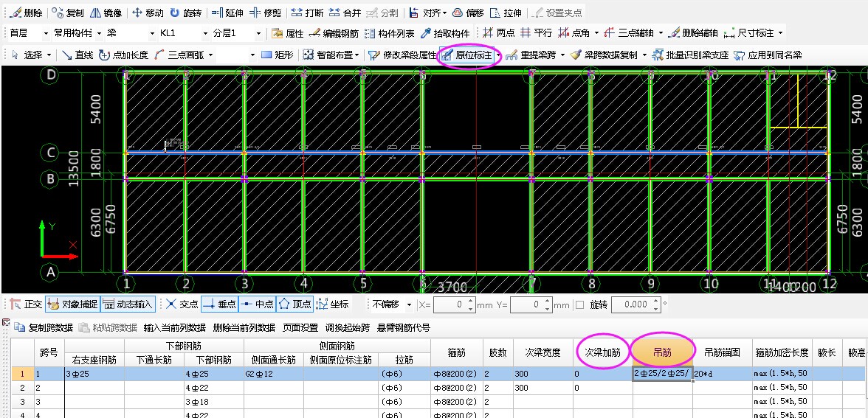Select the 旋转 rotate tool

click(x=185, y=13)
